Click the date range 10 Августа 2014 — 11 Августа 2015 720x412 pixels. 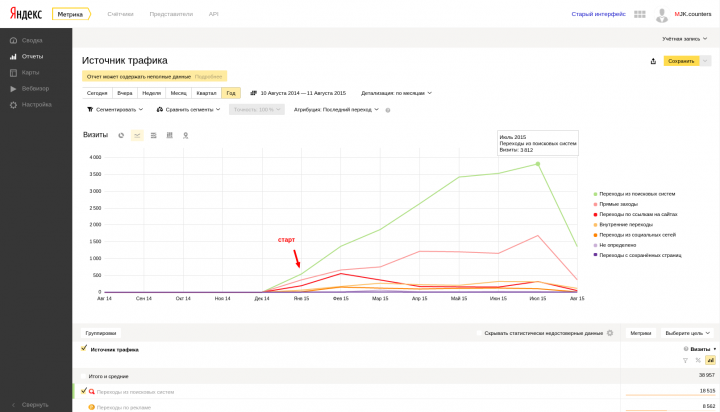coord(303,93)
